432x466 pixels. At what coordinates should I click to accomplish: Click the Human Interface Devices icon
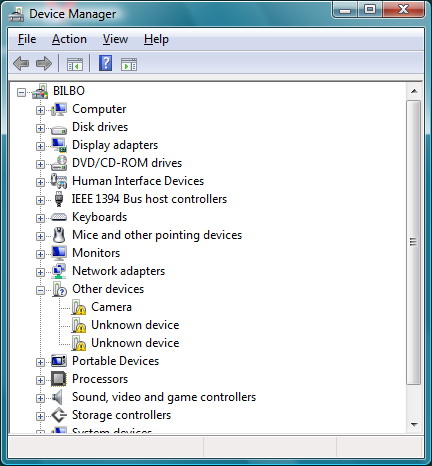(59, 181)
